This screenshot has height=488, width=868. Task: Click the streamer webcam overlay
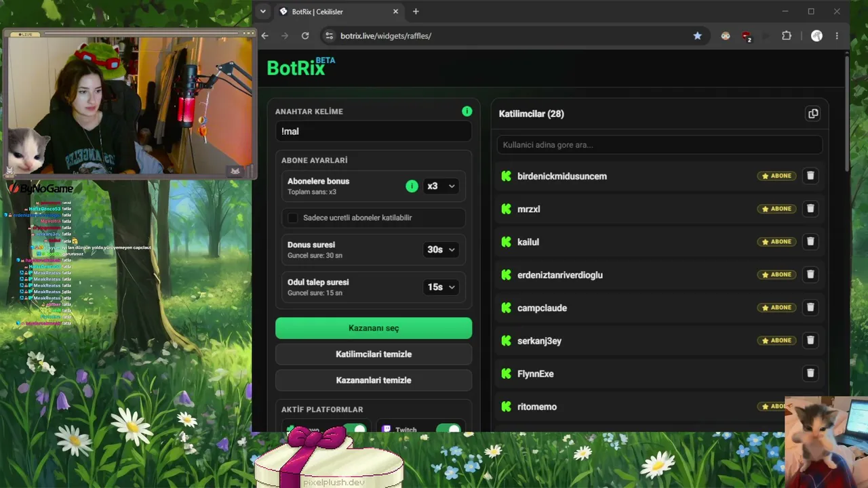[x=129, y=104]
